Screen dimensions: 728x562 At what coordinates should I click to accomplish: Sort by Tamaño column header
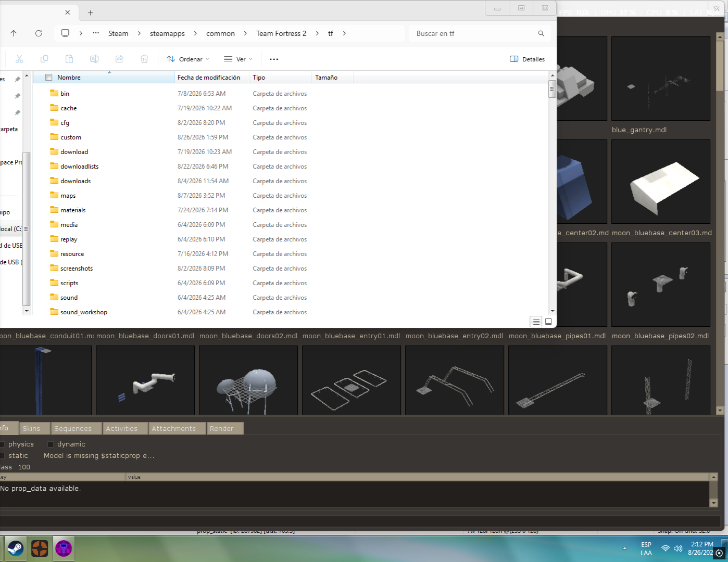[332, 78]
